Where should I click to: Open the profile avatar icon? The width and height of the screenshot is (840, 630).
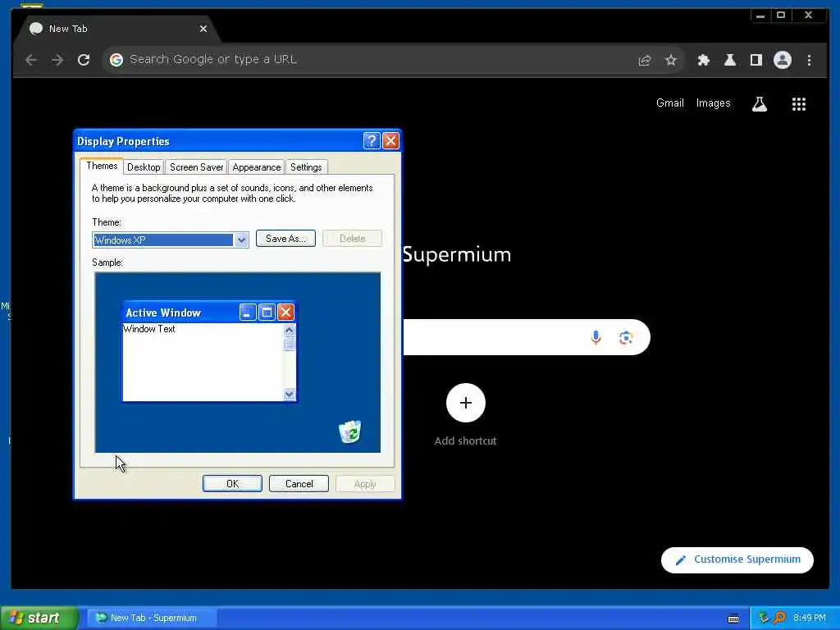click(782, 60)
